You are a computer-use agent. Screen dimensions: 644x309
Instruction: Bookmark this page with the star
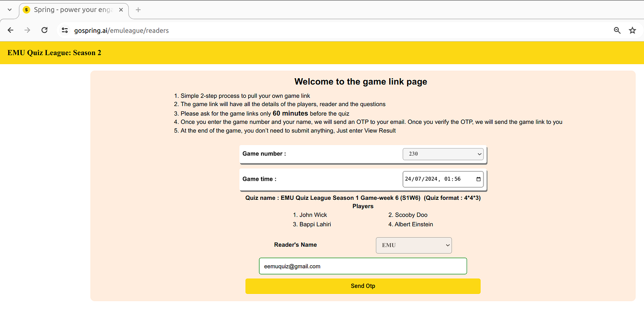(632, 31)
